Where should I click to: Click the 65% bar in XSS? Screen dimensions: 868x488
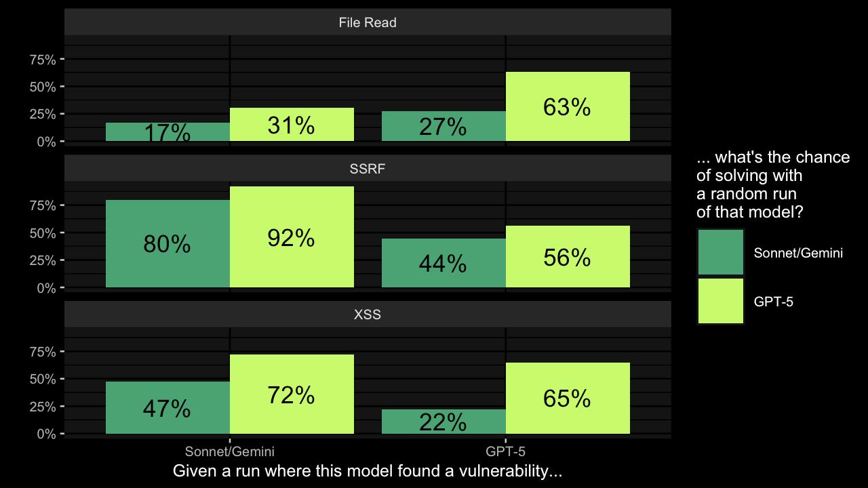pos(567,398)
